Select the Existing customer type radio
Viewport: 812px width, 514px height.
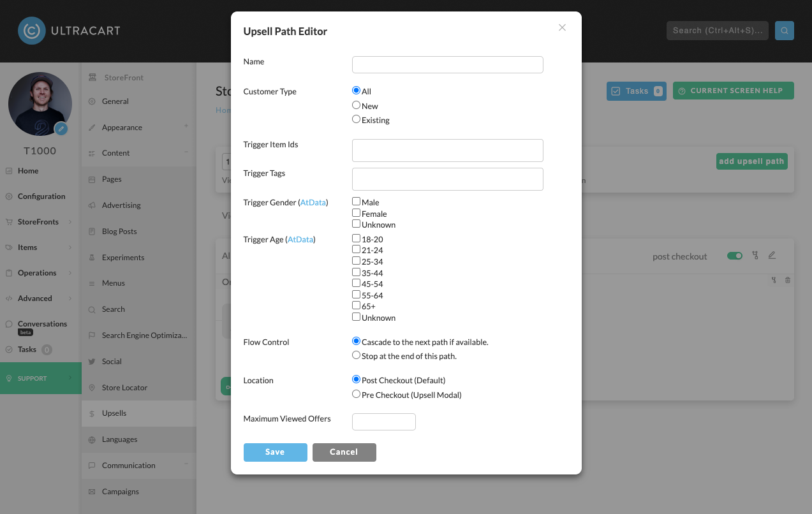(357, 119)
